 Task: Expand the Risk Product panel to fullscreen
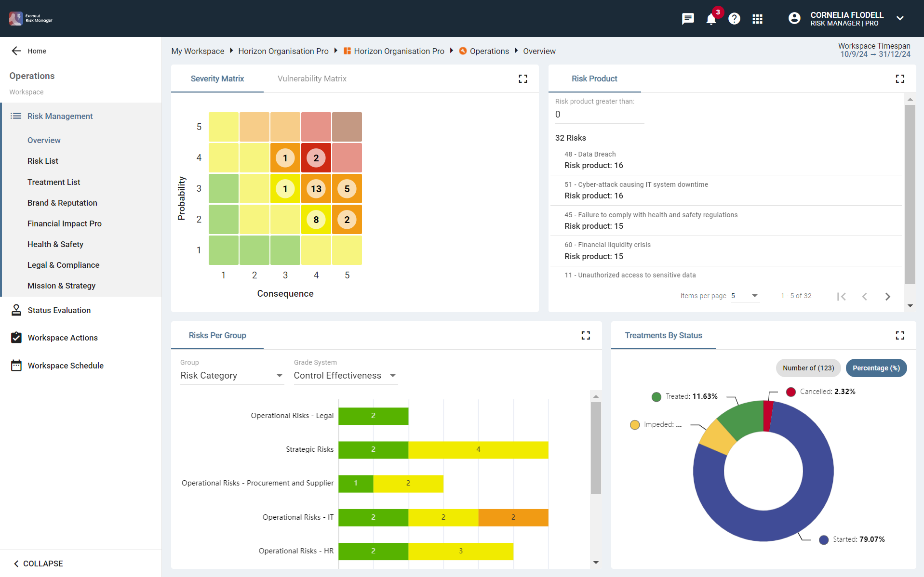click(900, 79)
